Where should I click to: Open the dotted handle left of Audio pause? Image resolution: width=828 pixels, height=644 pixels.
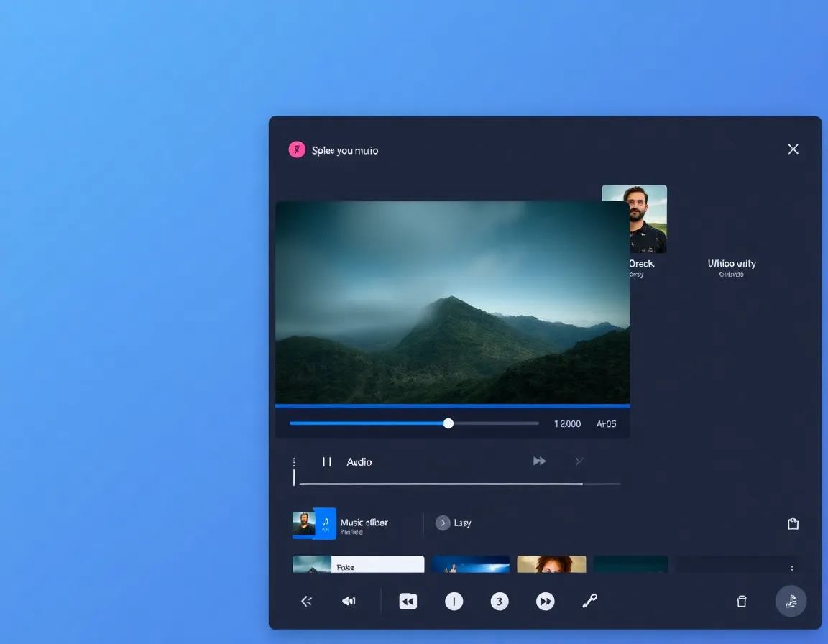click(294, 462)
